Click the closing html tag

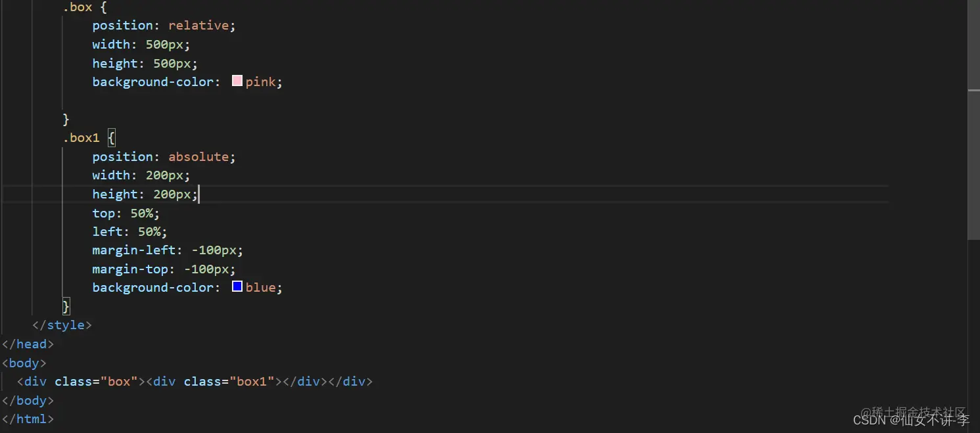28,419
